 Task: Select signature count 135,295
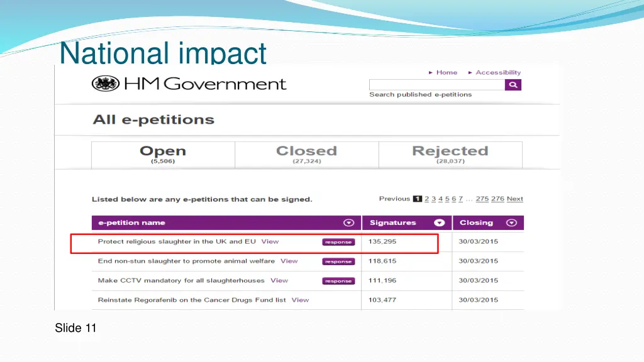[382, 241]
